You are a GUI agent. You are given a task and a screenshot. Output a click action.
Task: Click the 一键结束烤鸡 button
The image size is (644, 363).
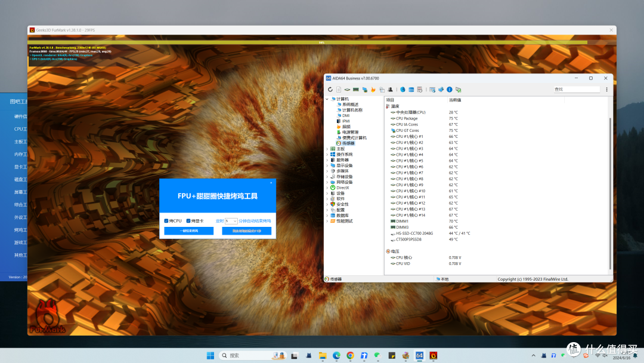pos(189,231)
